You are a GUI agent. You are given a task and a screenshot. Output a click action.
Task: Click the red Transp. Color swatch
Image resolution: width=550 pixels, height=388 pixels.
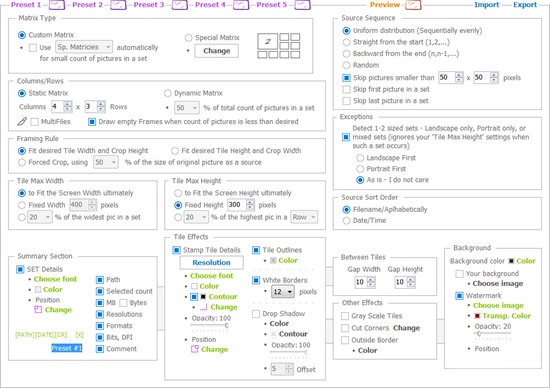coord(477,316)
